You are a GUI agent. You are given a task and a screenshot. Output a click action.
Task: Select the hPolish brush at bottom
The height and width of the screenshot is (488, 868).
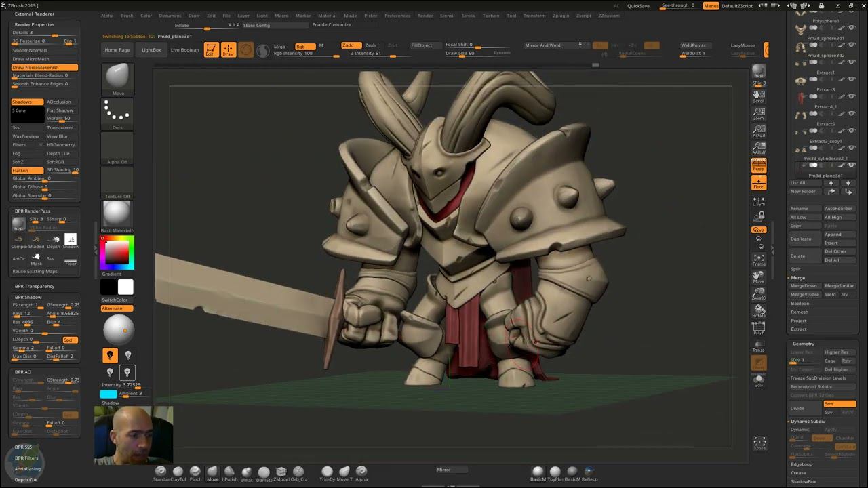[229, 473]
